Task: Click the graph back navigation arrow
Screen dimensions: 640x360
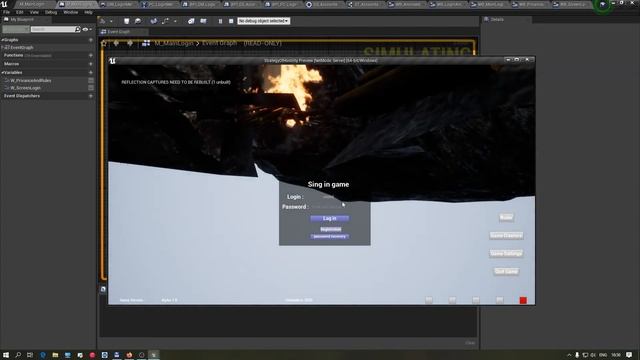Action: 116,43
